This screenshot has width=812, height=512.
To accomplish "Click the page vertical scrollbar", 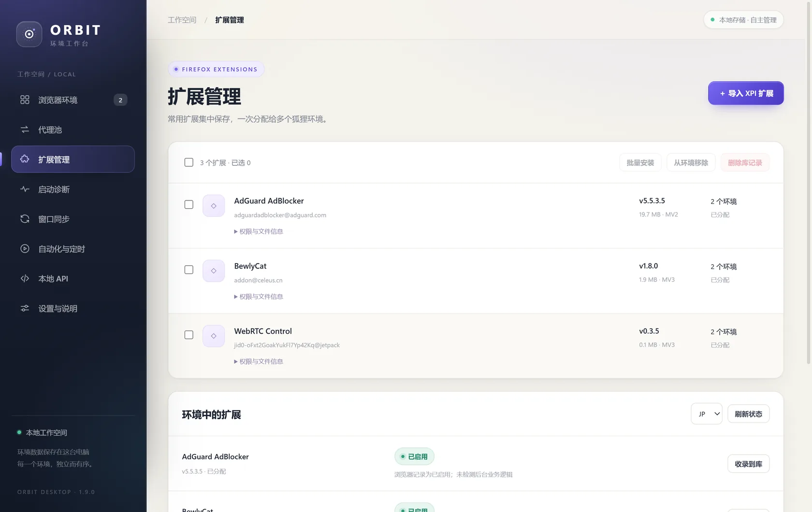I will click(809, 184).
